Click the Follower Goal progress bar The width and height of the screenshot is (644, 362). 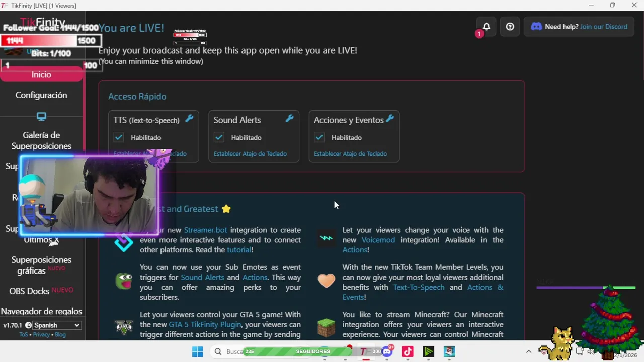point(50,41)
